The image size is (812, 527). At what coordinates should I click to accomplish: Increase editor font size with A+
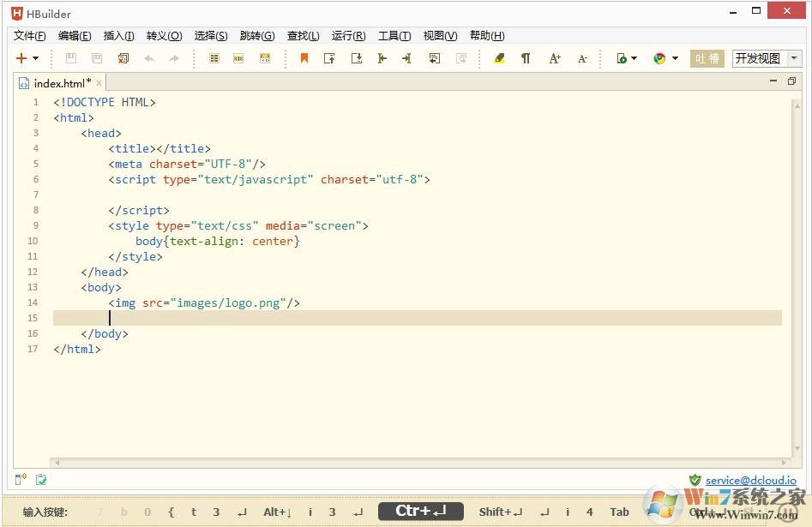[x=555, y=58]
